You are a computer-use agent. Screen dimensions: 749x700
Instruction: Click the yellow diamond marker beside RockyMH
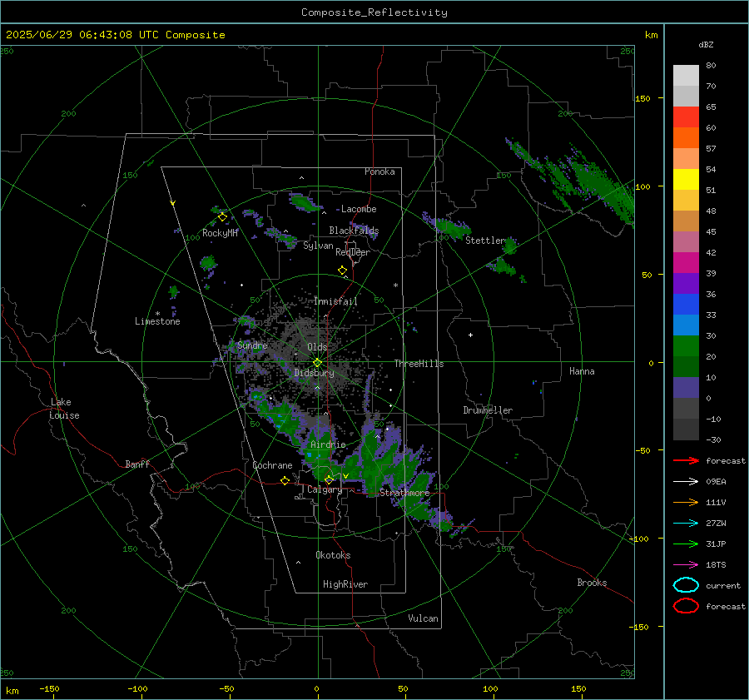pyautogui.click(x=222, y=217)
